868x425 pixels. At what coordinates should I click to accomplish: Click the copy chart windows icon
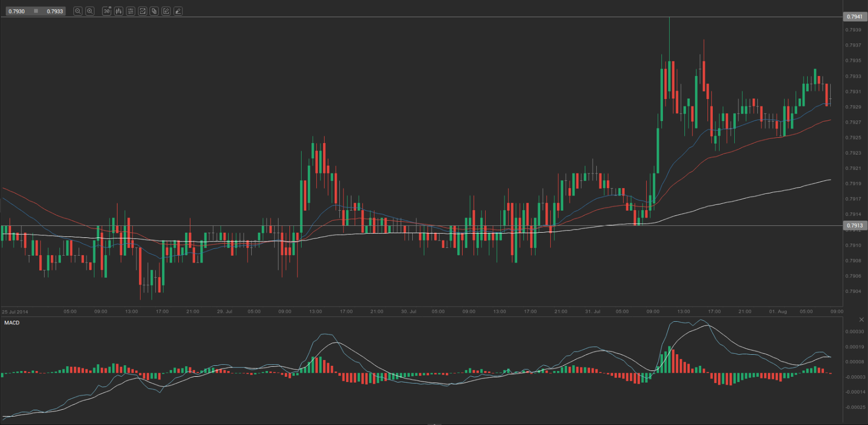pyautogui.click(x=154, y=11)
